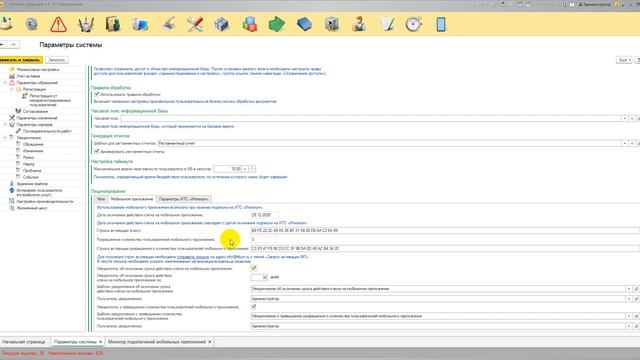Close the Параметры системы bottom tab
Screen dimensions: 640x360
(100, 342)
